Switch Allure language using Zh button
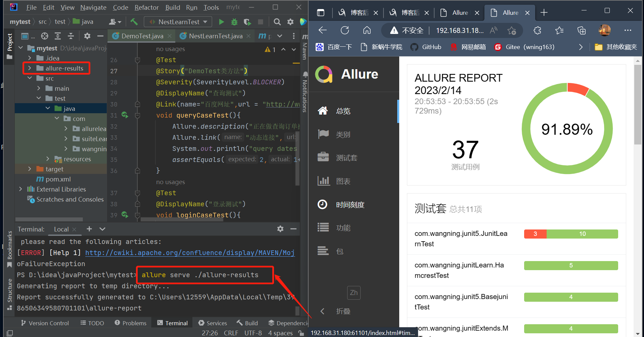644x337 pixels. coord(354,293)
